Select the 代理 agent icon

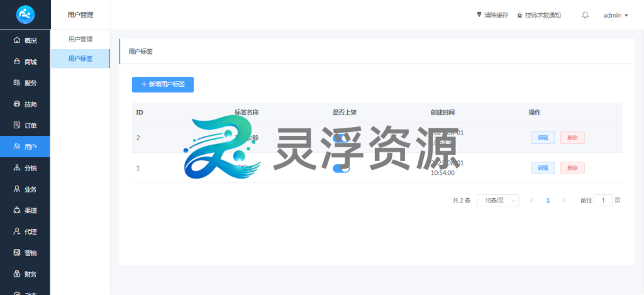(17, 231)
